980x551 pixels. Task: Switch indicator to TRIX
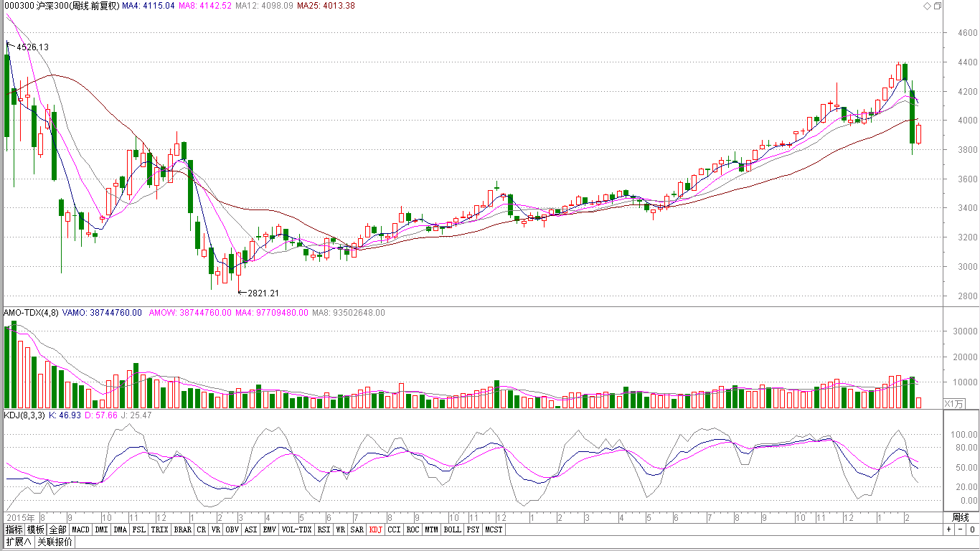coord(159,529)
